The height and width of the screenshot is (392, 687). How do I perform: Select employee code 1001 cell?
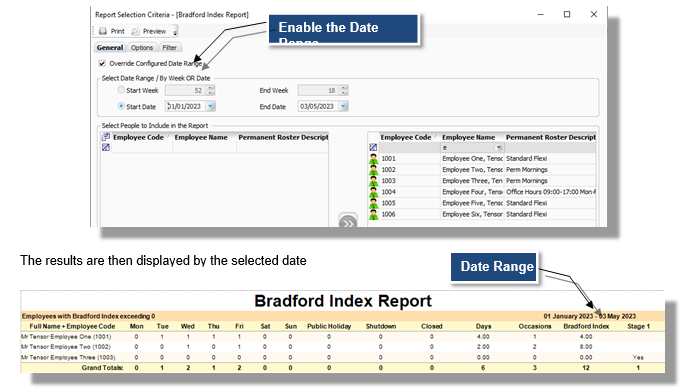pos(409,159)
